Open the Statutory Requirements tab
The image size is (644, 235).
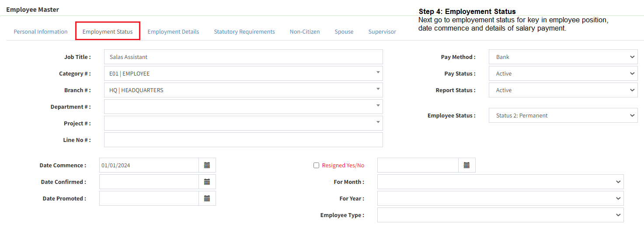[x=244, y=31]
